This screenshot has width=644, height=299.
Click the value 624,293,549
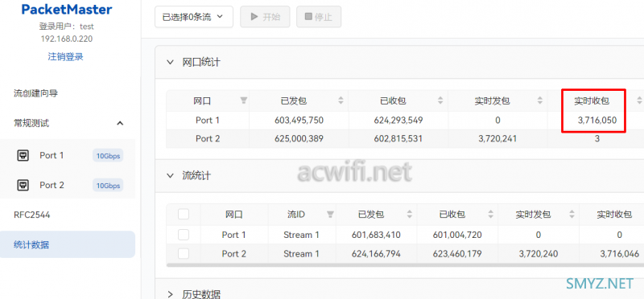(398, 121)
